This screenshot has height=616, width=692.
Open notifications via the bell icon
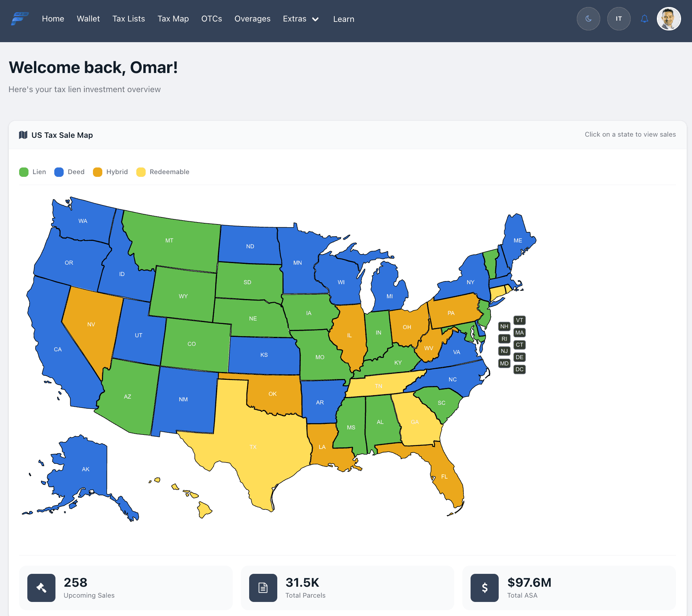click(x=644, y=18)
